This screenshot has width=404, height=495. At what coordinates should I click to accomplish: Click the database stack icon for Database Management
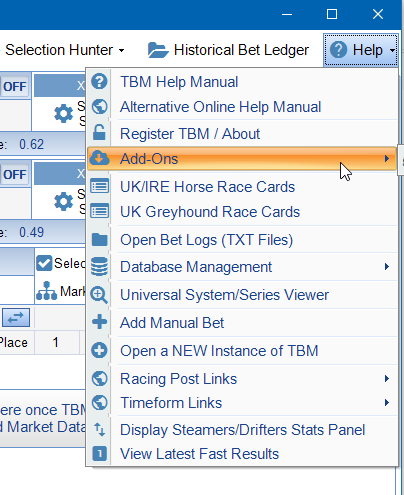99,266
